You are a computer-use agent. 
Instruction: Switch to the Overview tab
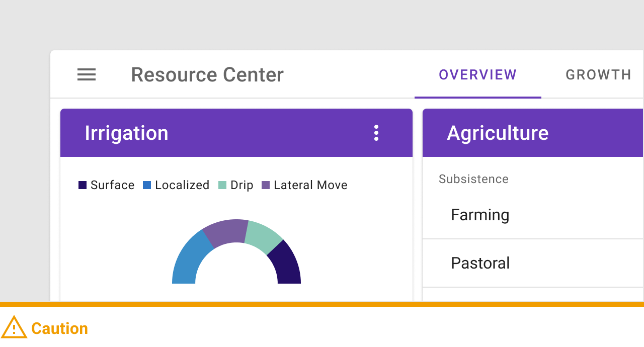pos(478,75)
